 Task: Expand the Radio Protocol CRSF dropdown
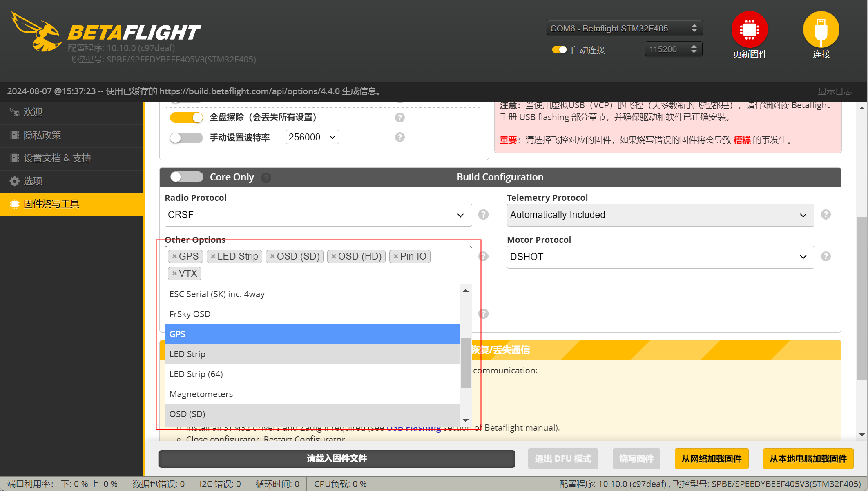(318, 215)
